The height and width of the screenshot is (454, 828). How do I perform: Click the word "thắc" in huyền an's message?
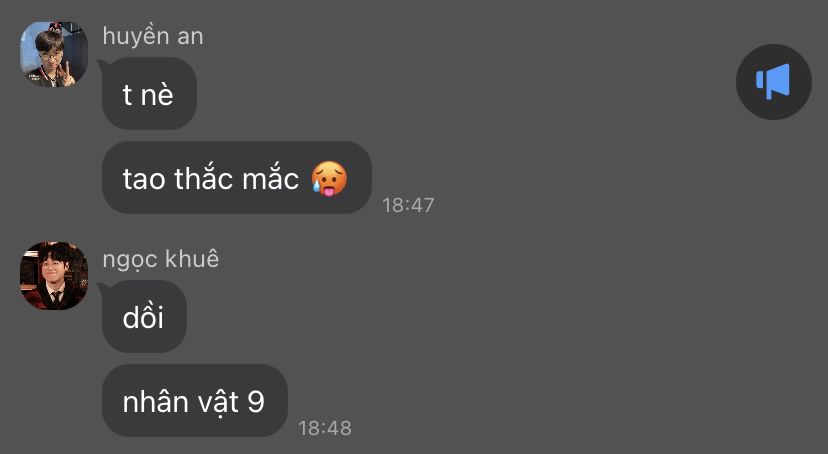pyautogui.click(x=204, y=177)
